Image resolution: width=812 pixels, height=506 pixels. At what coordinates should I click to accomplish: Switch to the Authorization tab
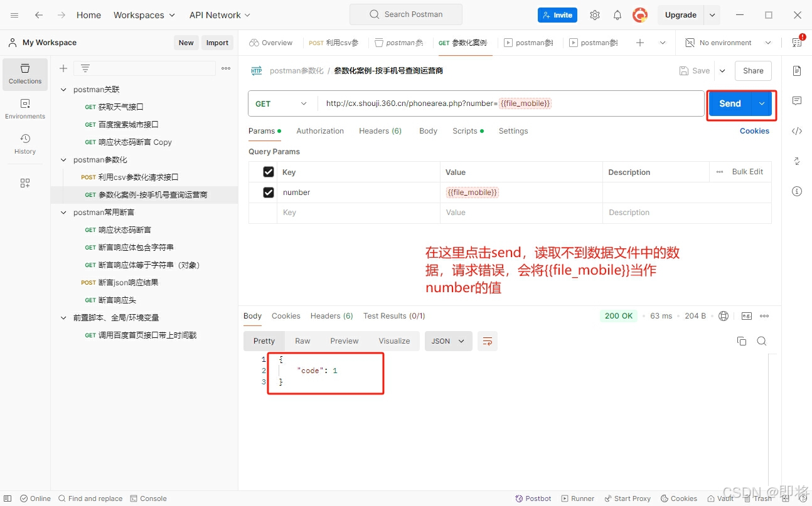pos(320,131)
